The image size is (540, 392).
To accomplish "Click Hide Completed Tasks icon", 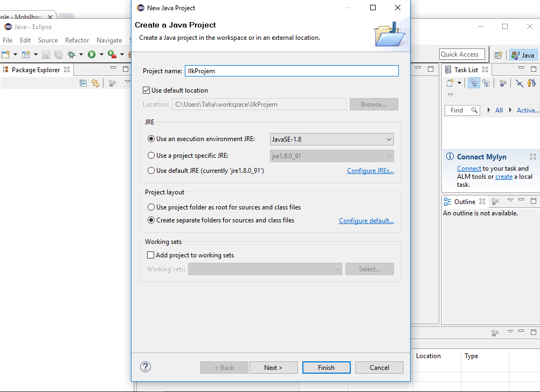I will tap(519, 83).
